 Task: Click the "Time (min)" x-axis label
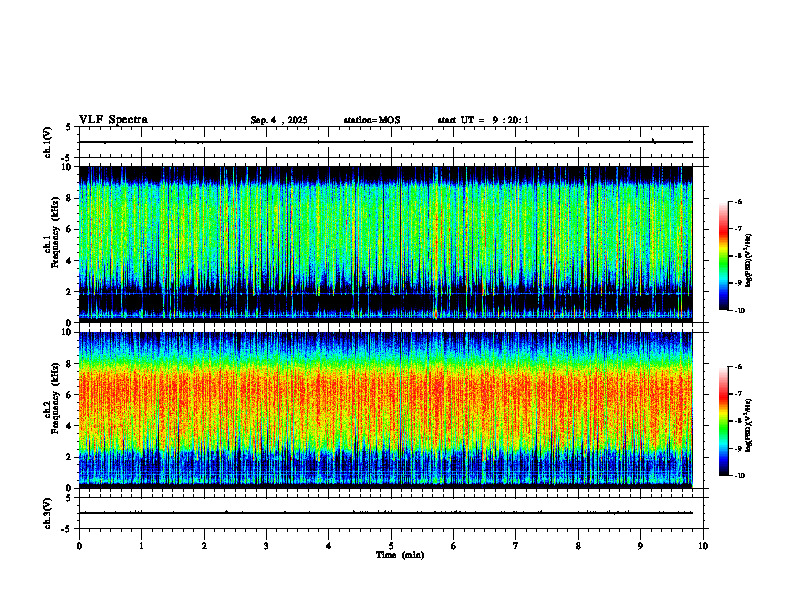click(400, 555)
